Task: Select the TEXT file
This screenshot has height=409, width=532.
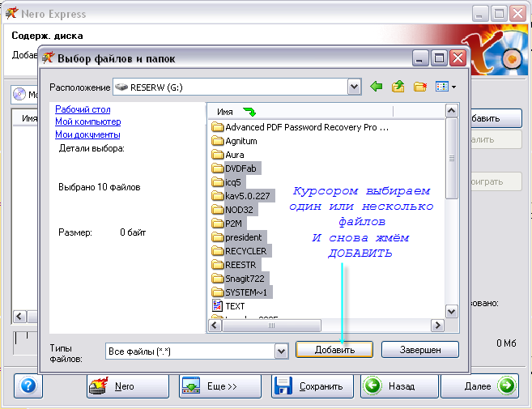Action: (228, 306)
